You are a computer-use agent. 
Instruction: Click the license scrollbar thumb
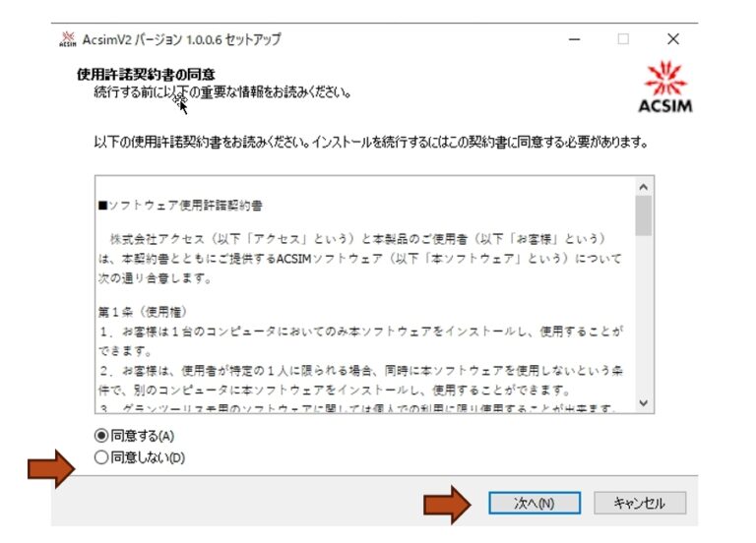click(x=644, y=214)
